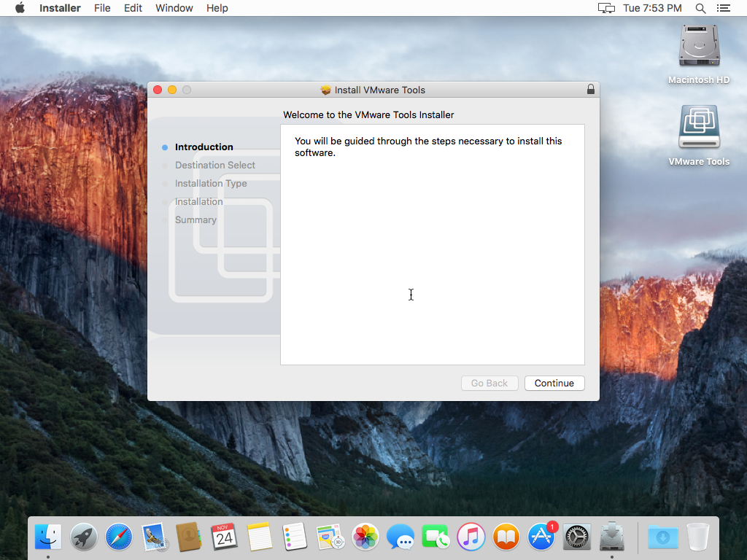Viewport: 747px width, 560px height.
Task: Open Maps icon in Dock
Action: [x=330, y=537]
